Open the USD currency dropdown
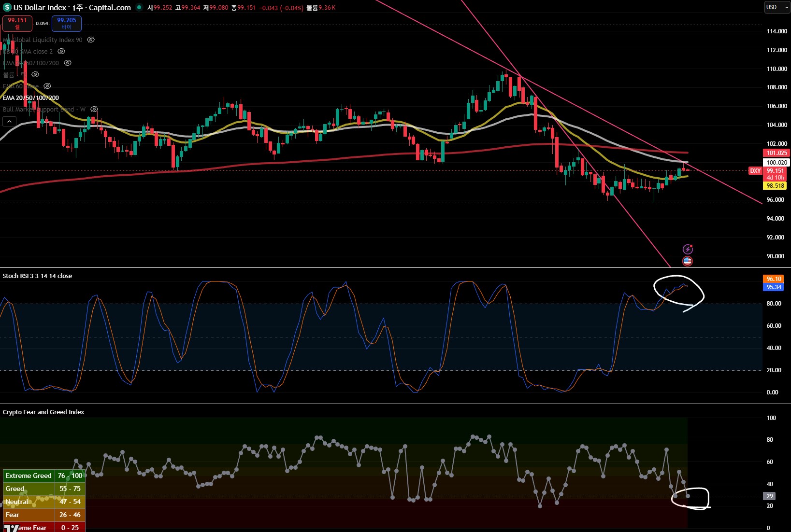Image resolution: width=791 pixels, height=532 pixels. coord(777,7)
